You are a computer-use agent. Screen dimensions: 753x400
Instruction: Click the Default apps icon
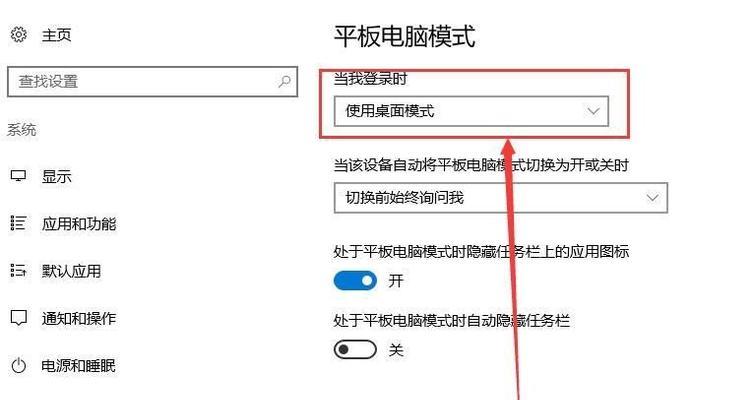point(18,270)
